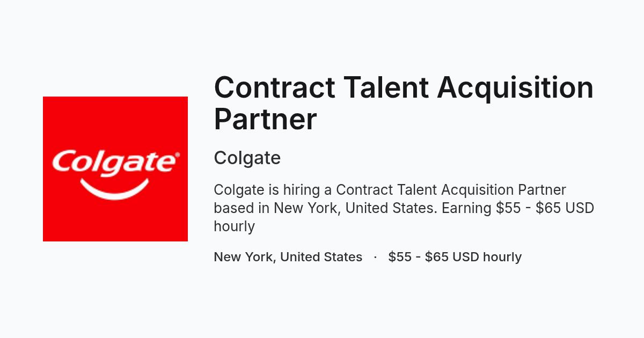Select the word Contract in the heading
The height and width of the screenshot is (338, 644).
point(274,87)
